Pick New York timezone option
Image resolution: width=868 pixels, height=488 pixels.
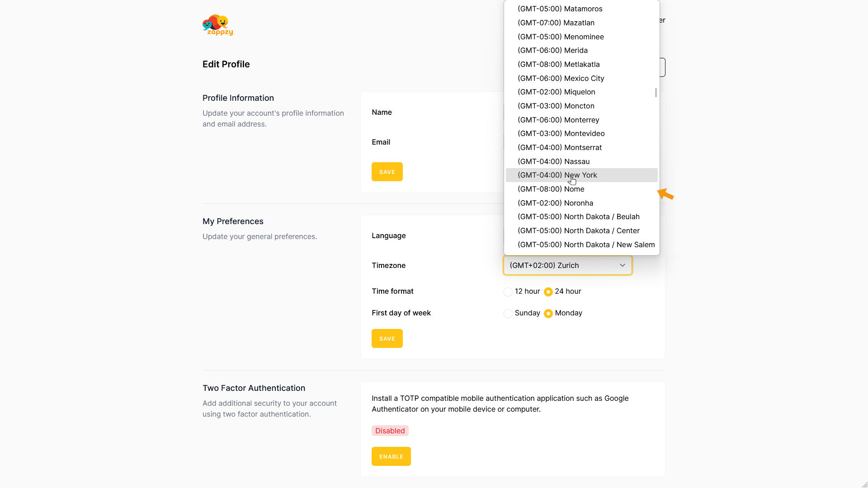click(557, 175)
